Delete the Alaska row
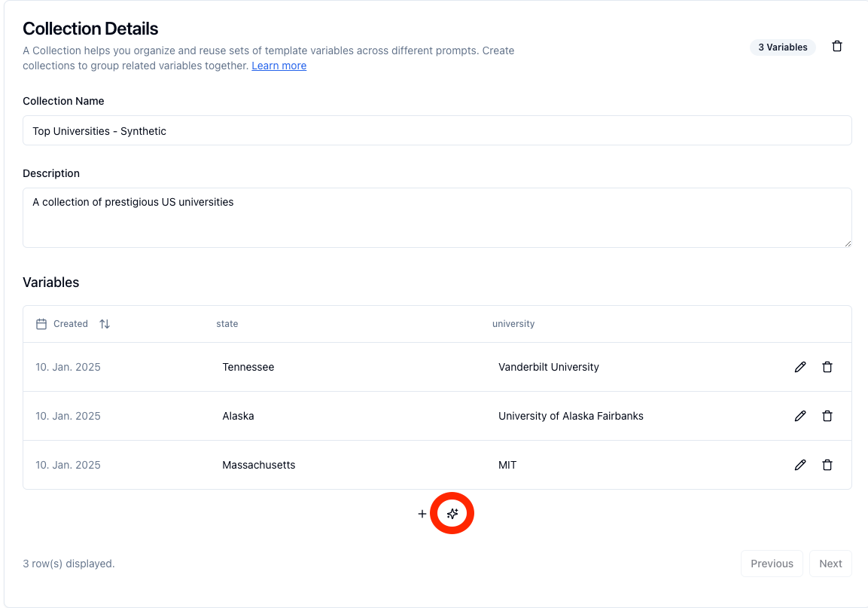868x608 pixels. point(827,416)
